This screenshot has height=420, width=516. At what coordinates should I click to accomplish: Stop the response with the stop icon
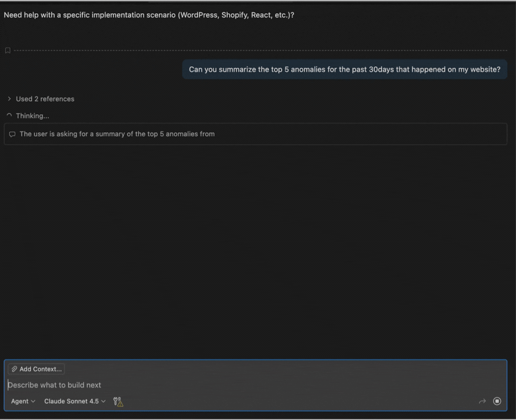(497, 401)
